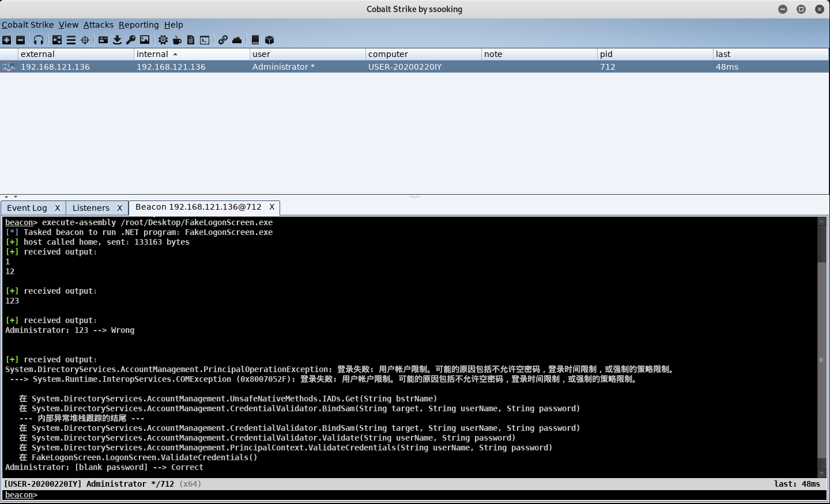Select the USER-20200220IY computer cell

pos(423,67)
